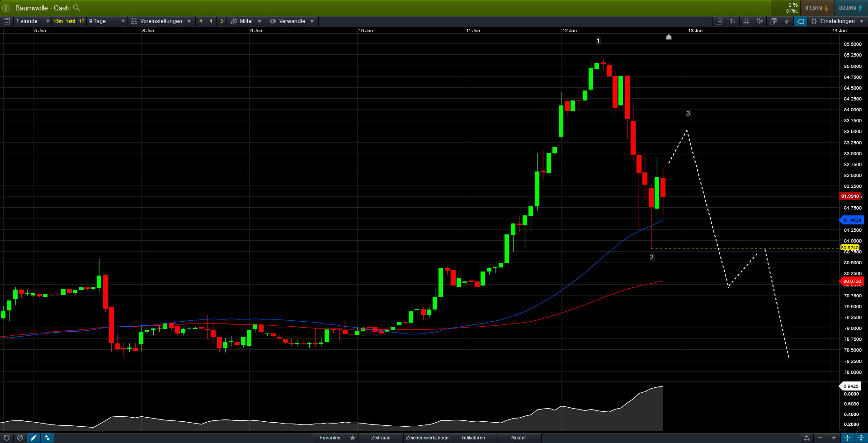Open the Muster tab
The height and width of the screenshot is (443, 868).
(x=519, y=438)
